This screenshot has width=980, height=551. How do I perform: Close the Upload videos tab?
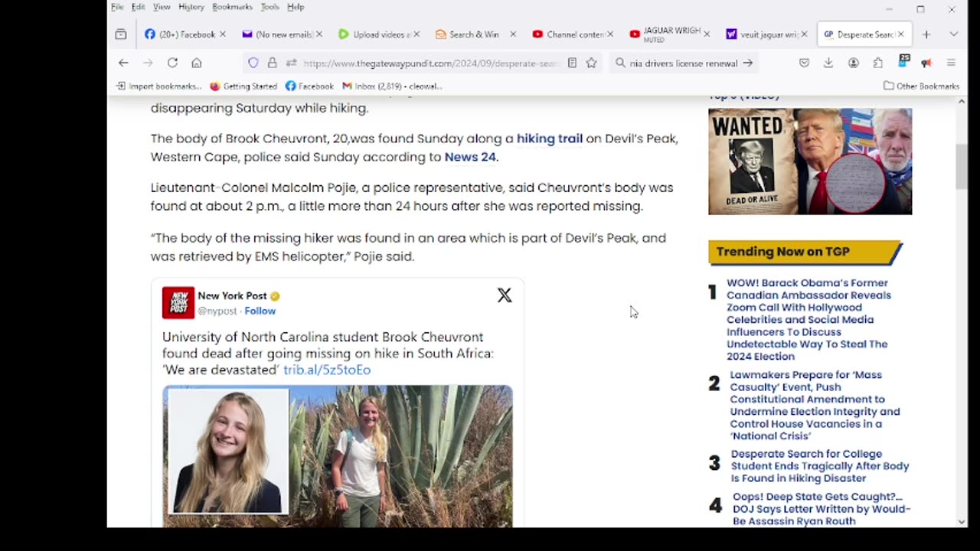tap(416, 34)
